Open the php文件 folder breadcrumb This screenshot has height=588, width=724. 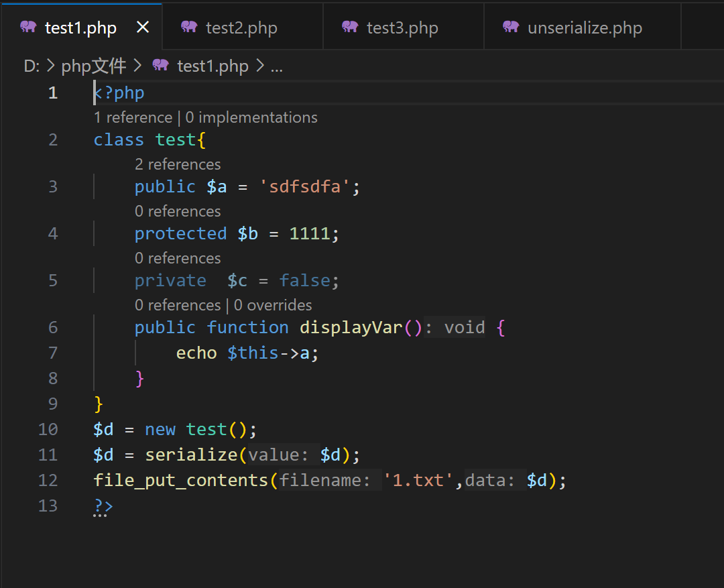click(94, 66)
